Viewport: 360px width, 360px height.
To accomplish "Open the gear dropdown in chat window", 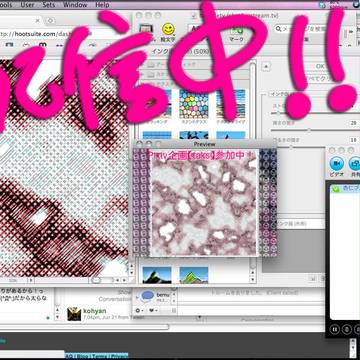I will click(x=140, y=310).
